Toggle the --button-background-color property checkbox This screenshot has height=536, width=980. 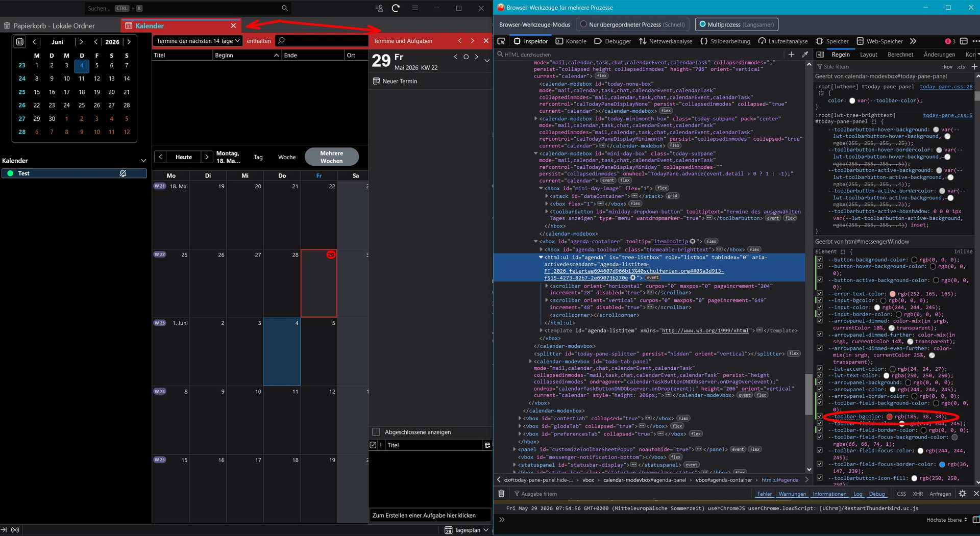(820, 260)
